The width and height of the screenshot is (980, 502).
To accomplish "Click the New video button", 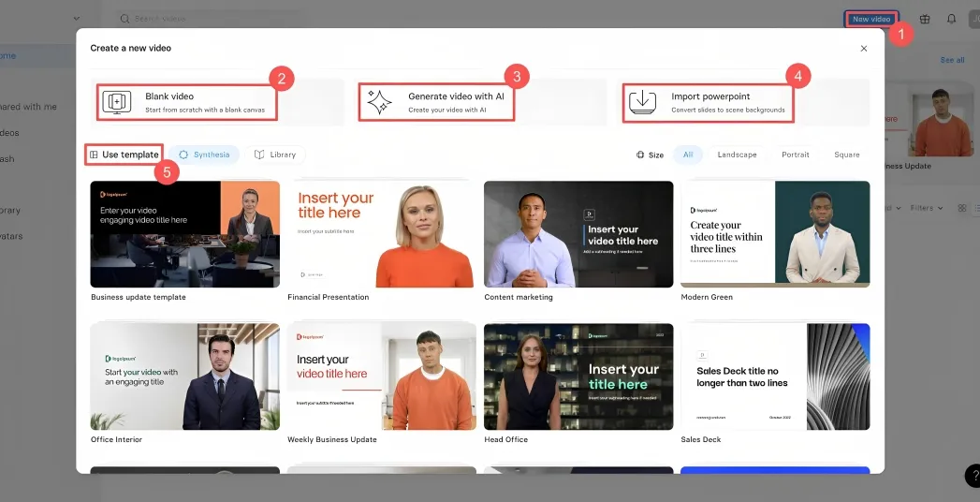I will (870, 19).
